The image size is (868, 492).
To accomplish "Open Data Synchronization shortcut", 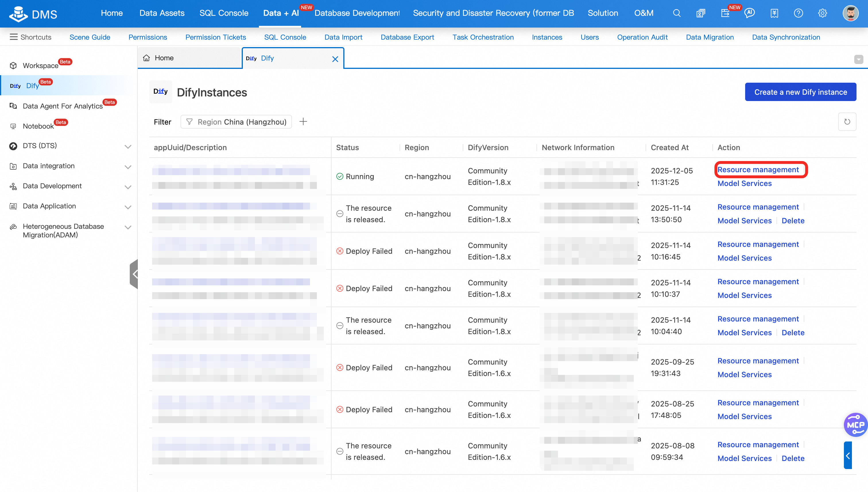I will pyautogui.click(x=786, y=37).
